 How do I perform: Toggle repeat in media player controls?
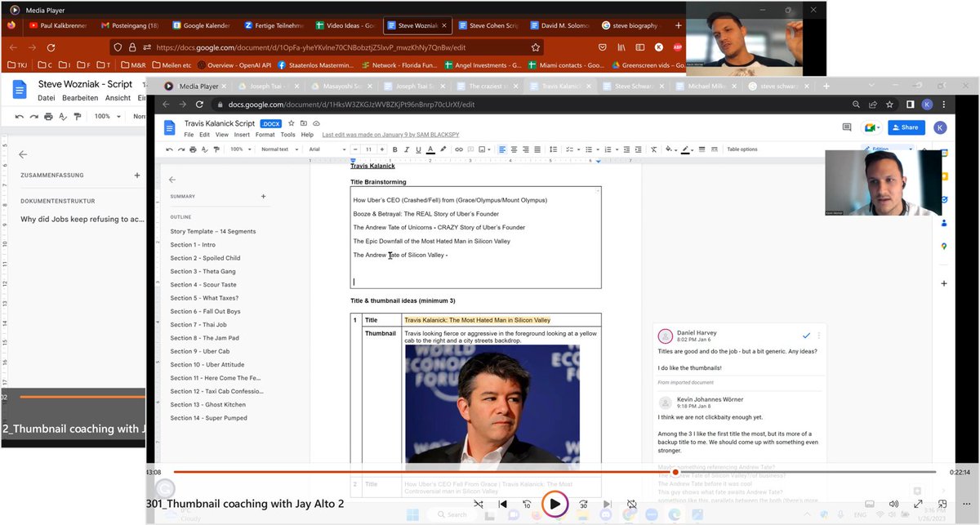point(632,504)
